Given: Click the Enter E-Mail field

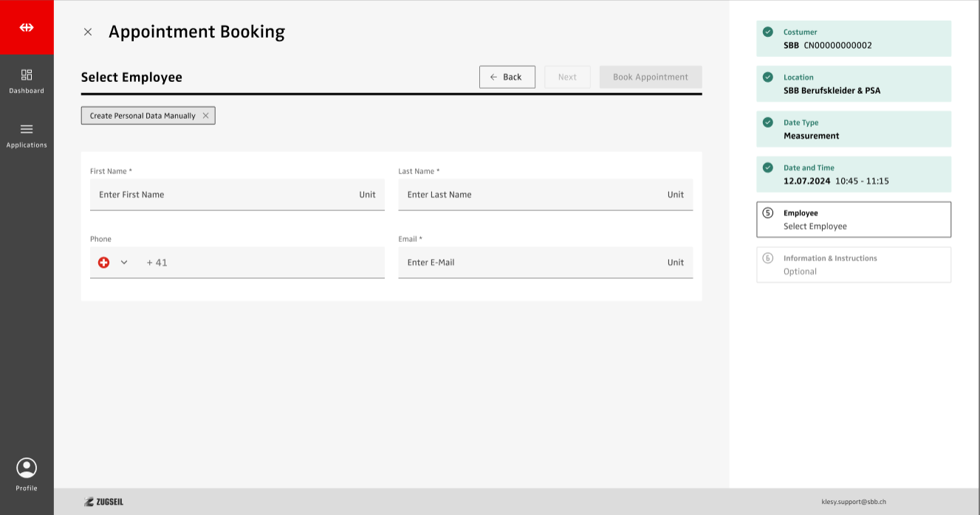Looking at the screenshot, I should [x=532, y=263].
